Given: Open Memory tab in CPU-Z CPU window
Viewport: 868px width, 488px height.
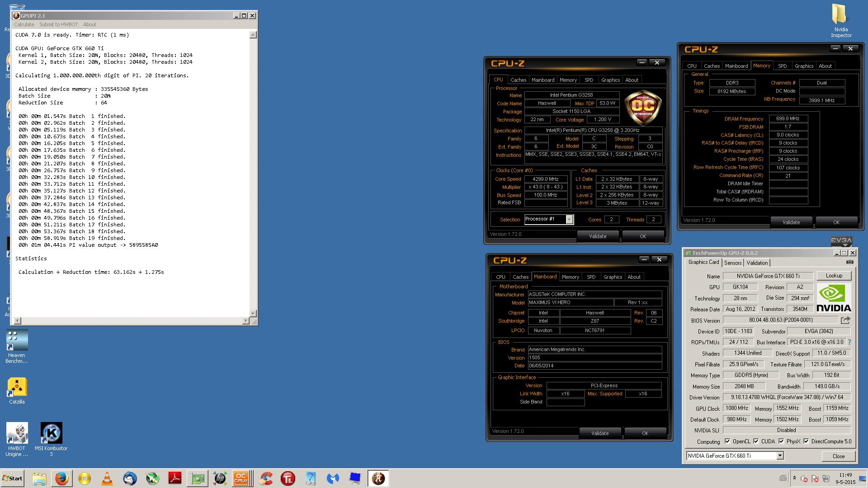Looking at the screenshot, I should point(568,80).
